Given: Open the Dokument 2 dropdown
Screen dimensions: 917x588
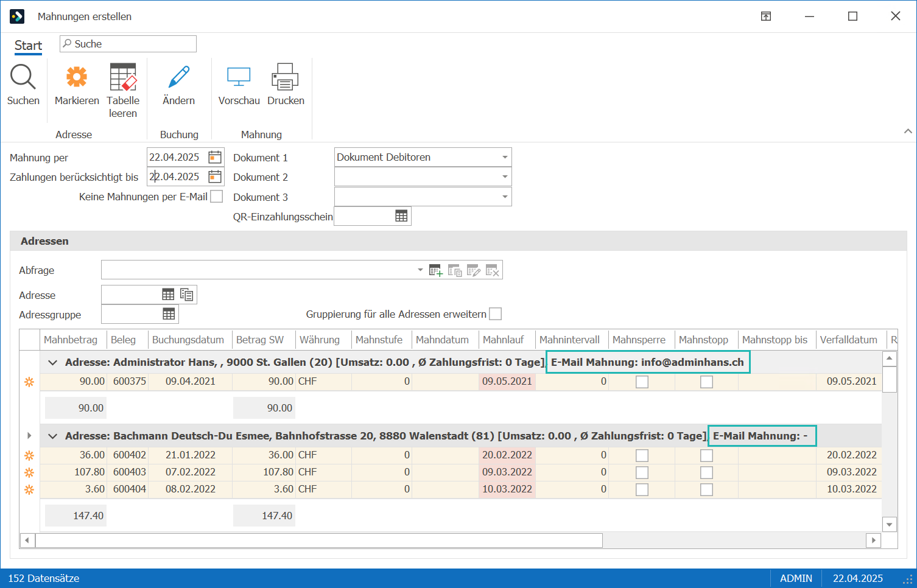Looking at the screenshot, I should coord(505,177).
